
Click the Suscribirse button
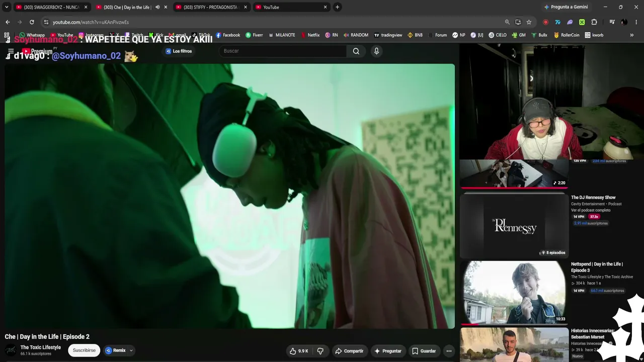84,350
